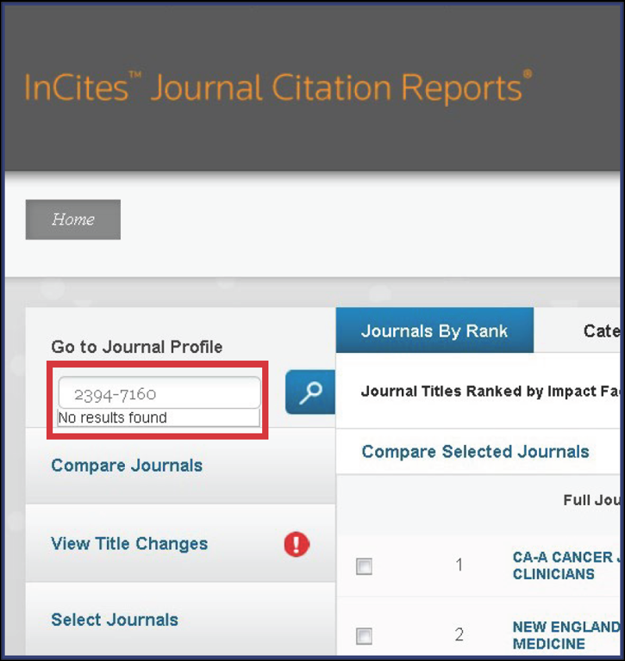Click the red exclamation alert icon
This screenshot has width=625, height=661.
(297, 544)
